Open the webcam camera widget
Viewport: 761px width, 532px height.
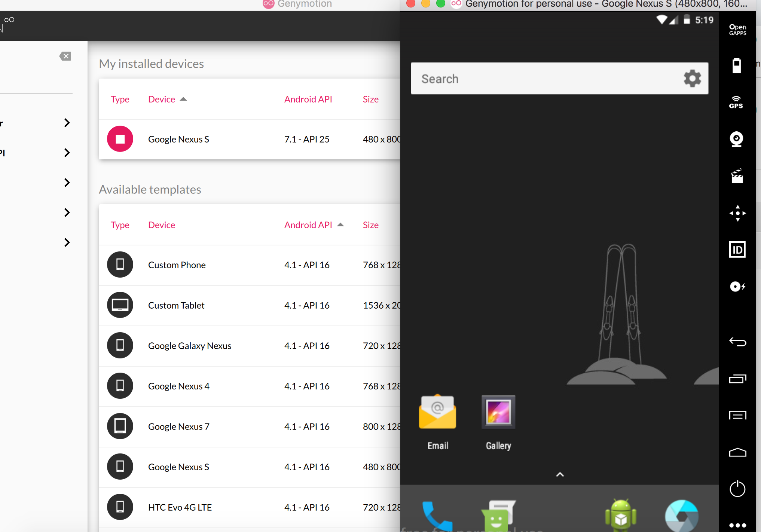click(736, 139)
